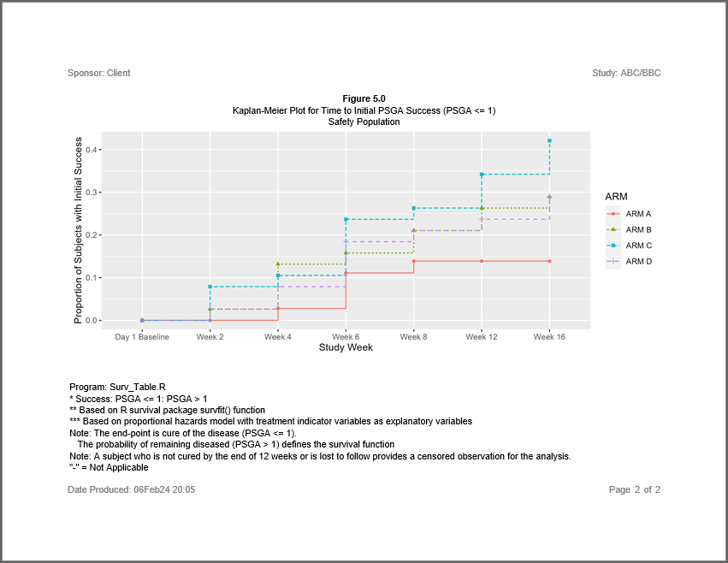The image size is (728, 563).
Task: Select the Study Week axis title
Action: point(346,347)
